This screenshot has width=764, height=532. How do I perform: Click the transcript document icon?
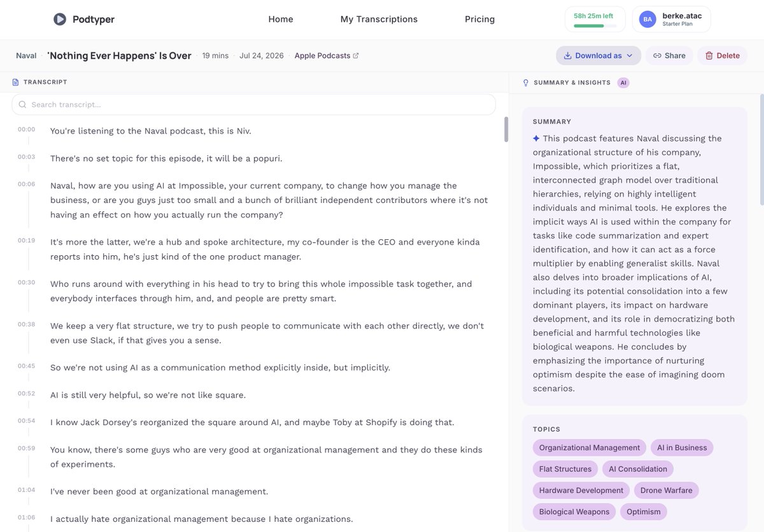[x=16, y=82]
